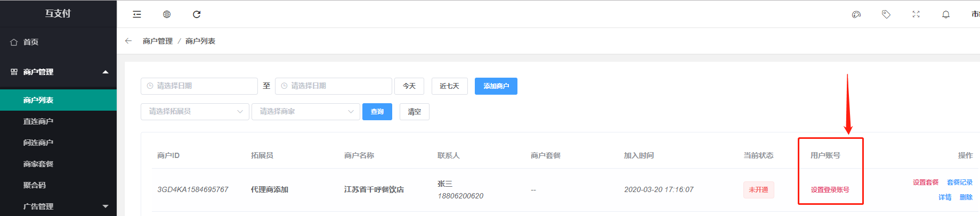Click the 商户管理 breadcrumb
Viewport: 980px width, 216px height.
point(158,41)
